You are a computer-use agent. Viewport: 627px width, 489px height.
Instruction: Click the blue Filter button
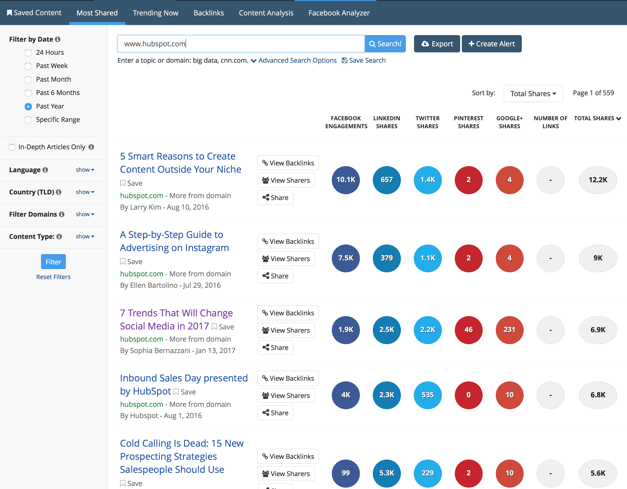pos(53,262)
